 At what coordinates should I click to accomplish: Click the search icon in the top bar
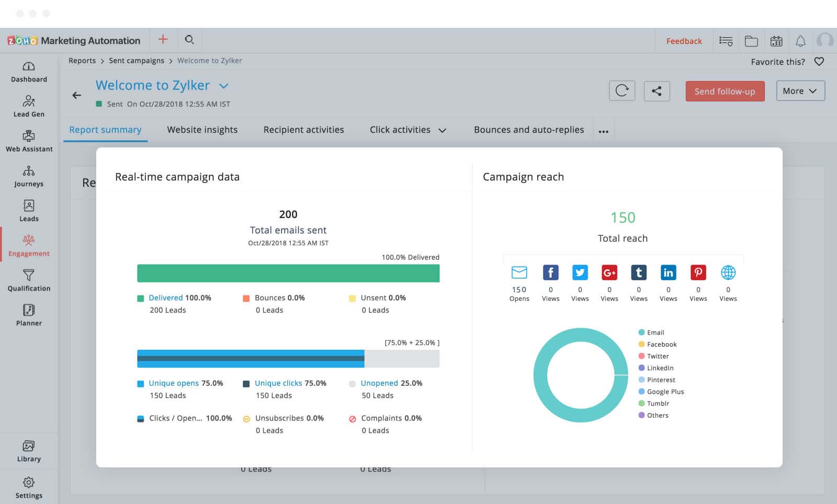[189, 40]
